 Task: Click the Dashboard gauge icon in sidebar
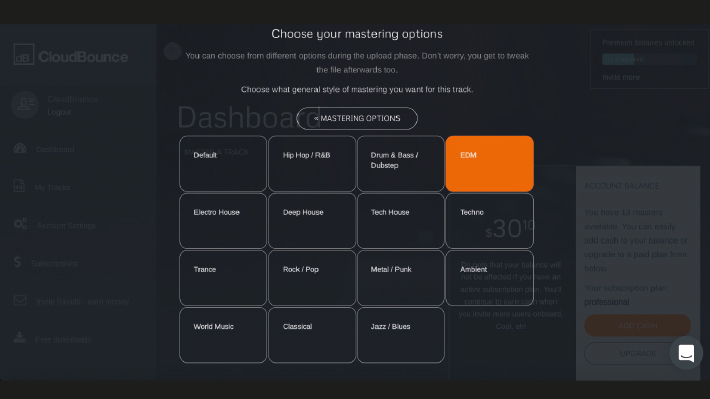(20, 149)
